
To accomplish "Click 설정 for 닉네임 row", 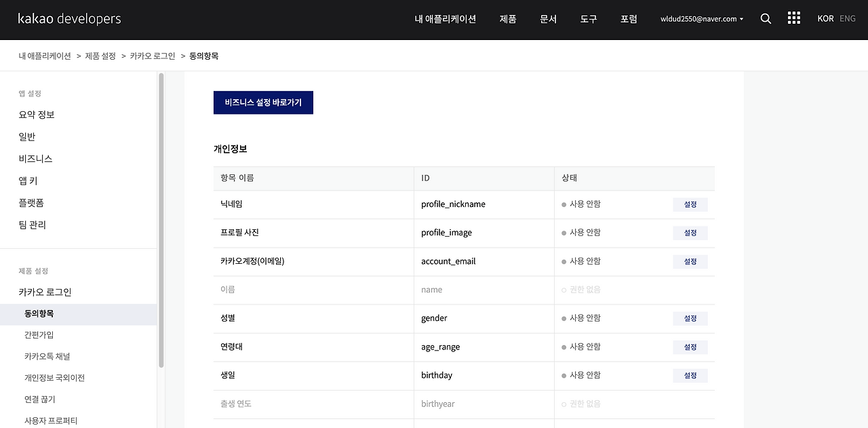I will (x=690, y=204).
